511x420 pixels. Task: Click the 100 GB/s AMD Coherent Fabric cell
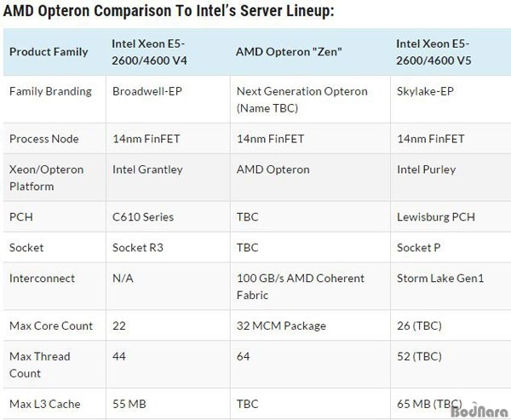300,286
